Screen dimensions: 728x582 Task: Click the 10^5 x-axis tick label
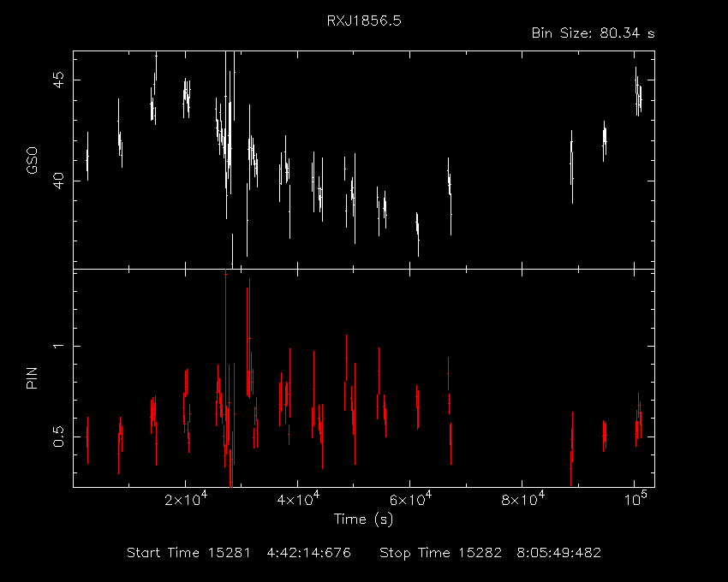coord(636,499)
